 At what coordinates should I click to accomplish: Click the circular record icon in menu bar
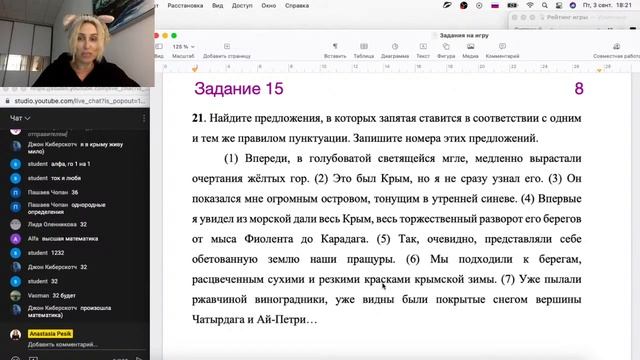(479, 5)
